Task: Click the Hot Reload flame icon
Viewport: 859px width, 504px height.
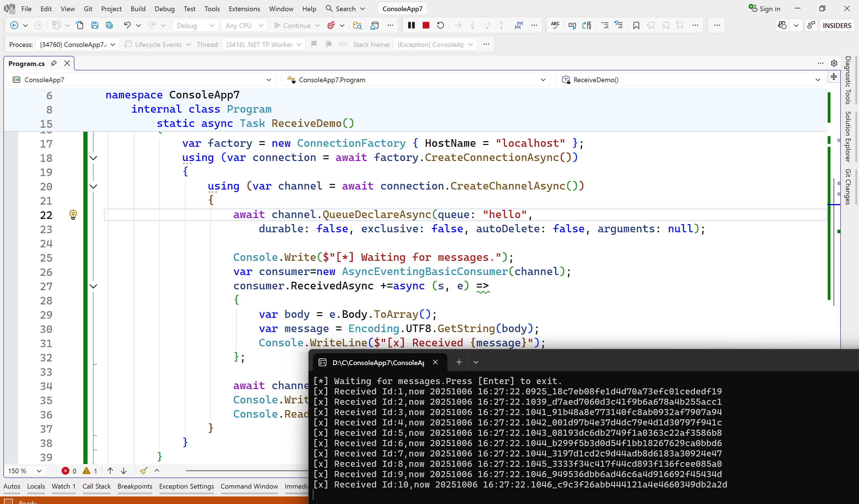Action: pos(331,25)
